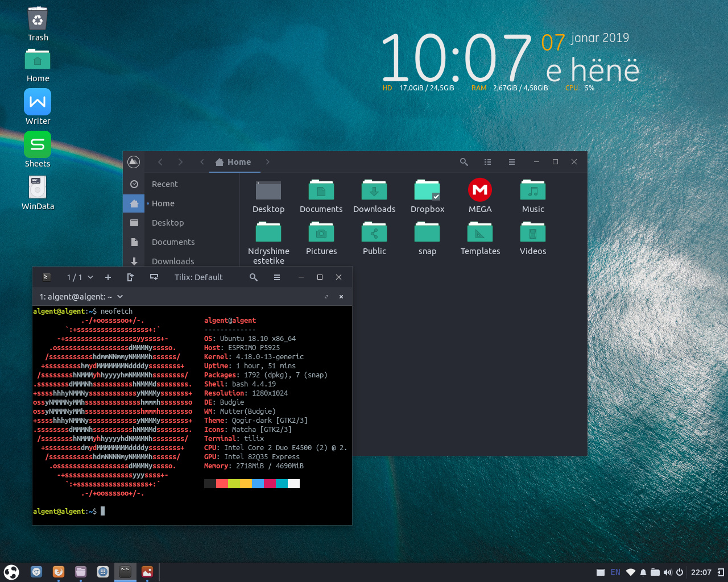
Task: Switch Files to list view with the list icon
Action: pos(487,162)
